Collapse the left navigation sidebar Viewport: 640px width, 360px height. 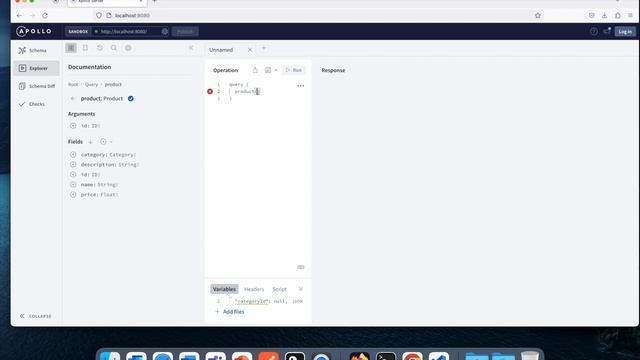click(36, 316)
